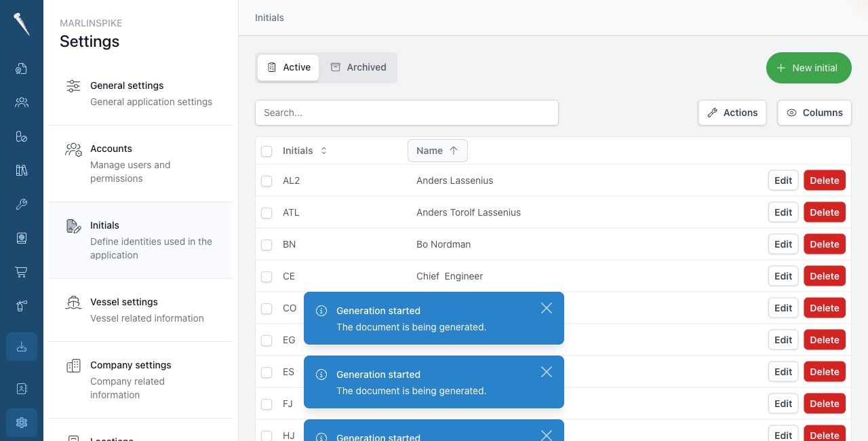Tick the checkbox for row AL2

coord(267,180)
